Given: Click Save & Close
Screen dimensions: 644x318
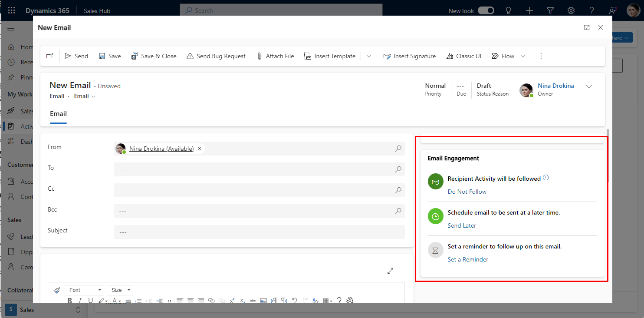Looking at the screenshot, I should pyautogui.click(x=154, y=56).
